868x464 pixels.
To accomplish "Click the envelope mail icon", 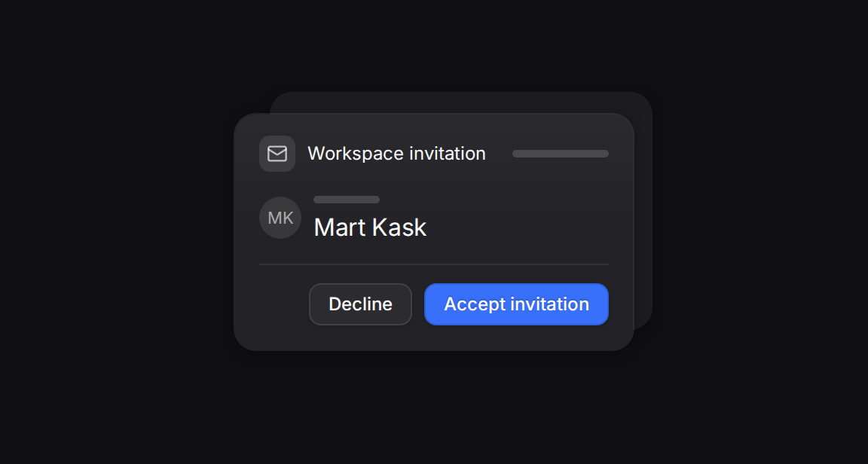I will tap(277, 154).
